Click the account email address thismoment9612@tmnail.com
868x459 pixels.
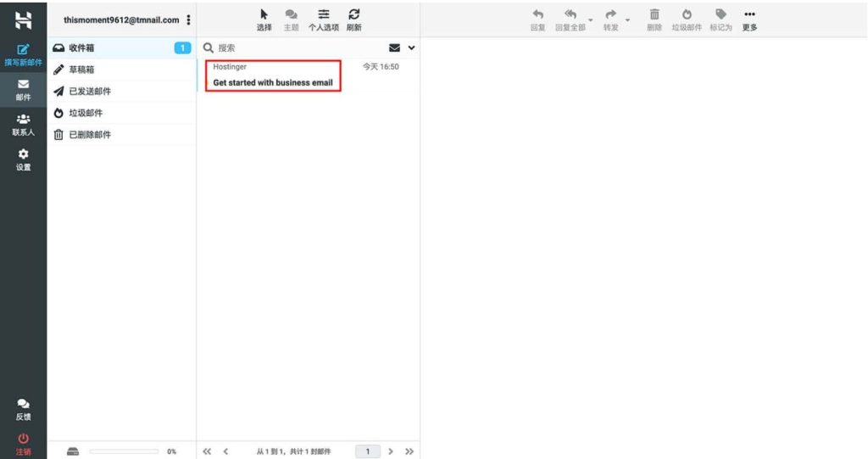(x=121, y=20)
